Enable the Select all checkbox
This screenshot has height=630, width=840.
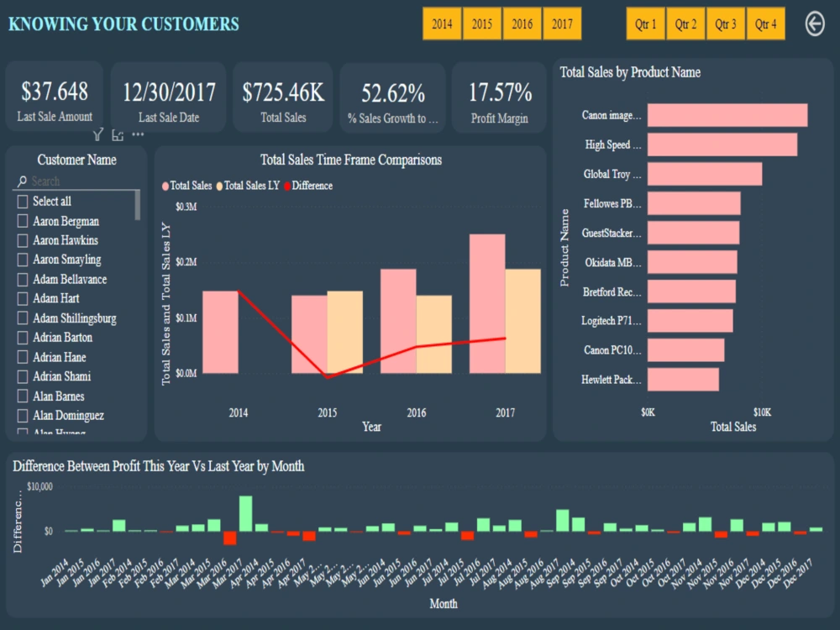coord(21,201)
